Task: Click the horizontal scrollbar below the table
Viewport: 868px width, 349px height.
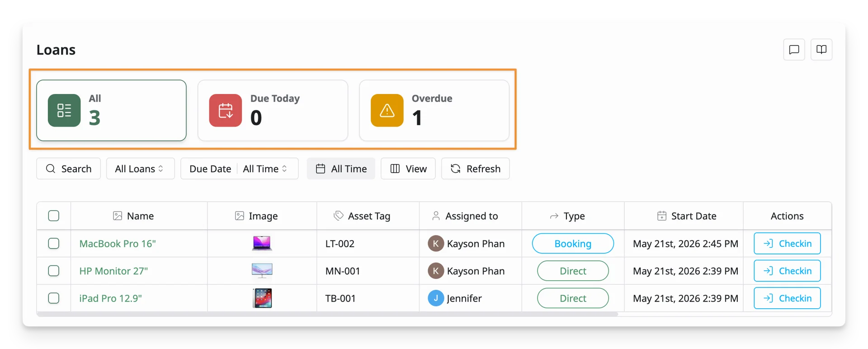Action: click(x=327, y=314)
